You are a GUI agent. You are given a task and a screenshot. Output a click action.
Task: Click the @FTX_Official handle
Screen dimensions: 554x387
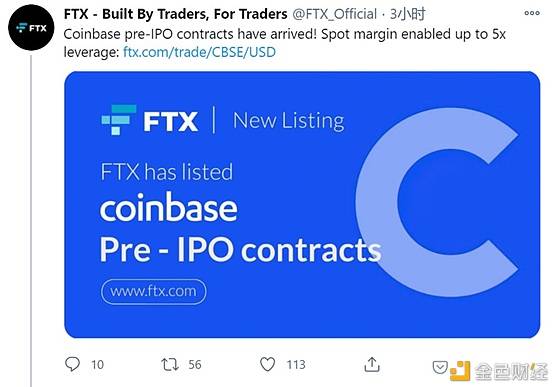click(x=335, y=14)
